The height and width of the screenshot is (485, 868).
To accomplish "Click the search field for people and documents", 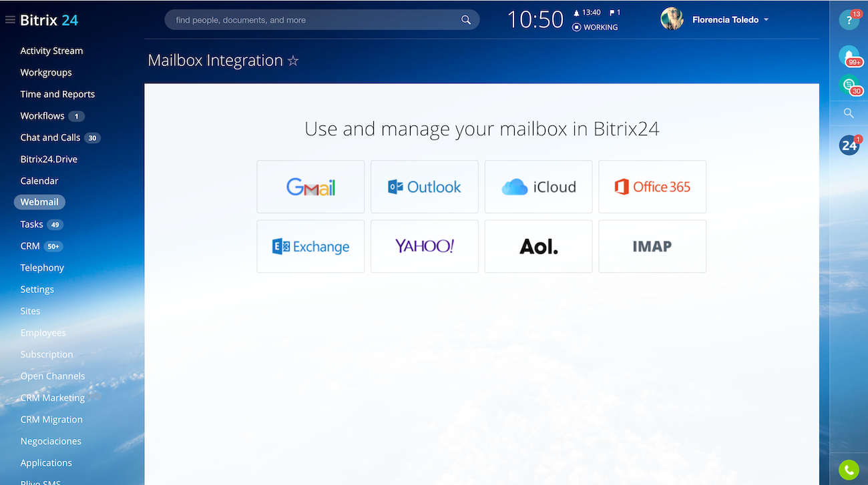I will (314, 20).
